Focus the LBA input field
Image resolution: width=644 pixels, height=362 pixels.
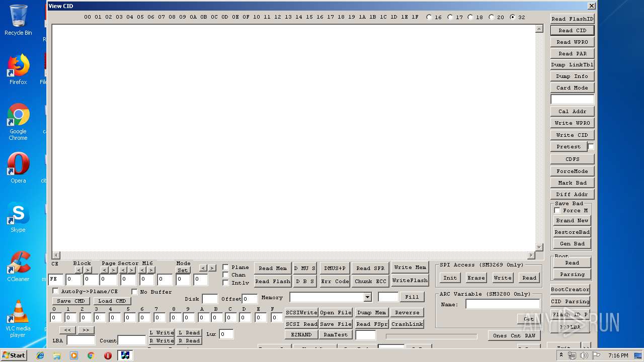coord(80,340)
